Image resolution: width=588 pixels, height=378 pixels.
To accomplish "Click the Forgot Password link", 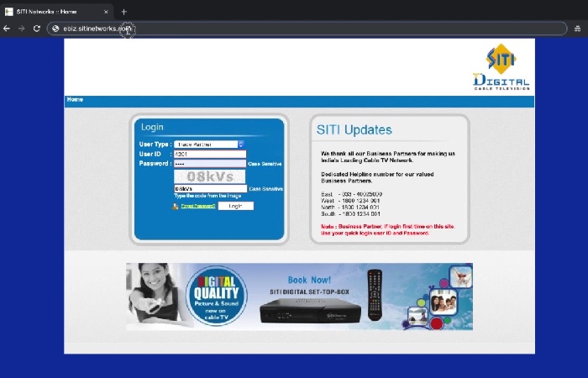I will [x=198, y=206].
